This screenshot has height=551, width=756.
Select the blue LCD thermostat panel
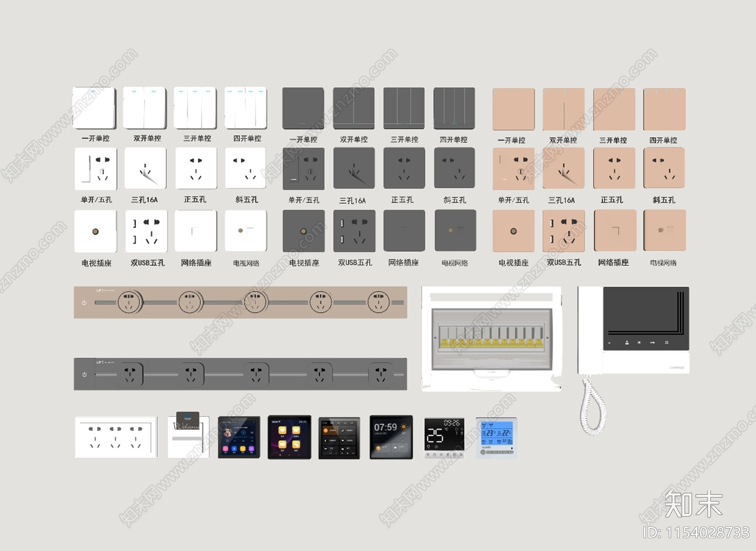point(497,438)
